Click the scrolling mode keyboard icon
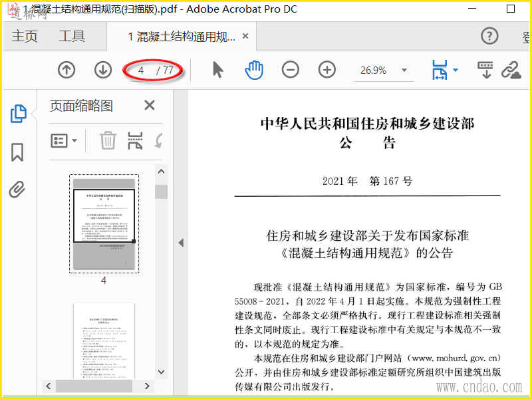The image size is (532, 399). point(485,70)
